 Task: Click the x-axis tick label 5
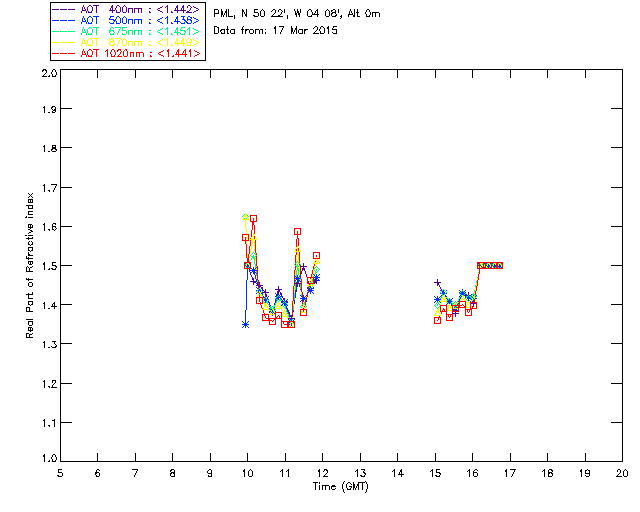pyautogui.click(x=60, y=473)
